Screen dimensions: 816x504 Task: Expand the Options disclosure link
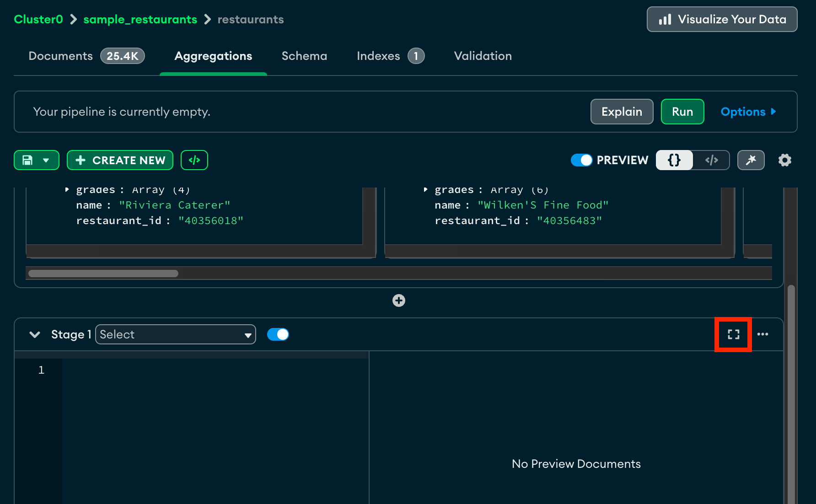748,112
